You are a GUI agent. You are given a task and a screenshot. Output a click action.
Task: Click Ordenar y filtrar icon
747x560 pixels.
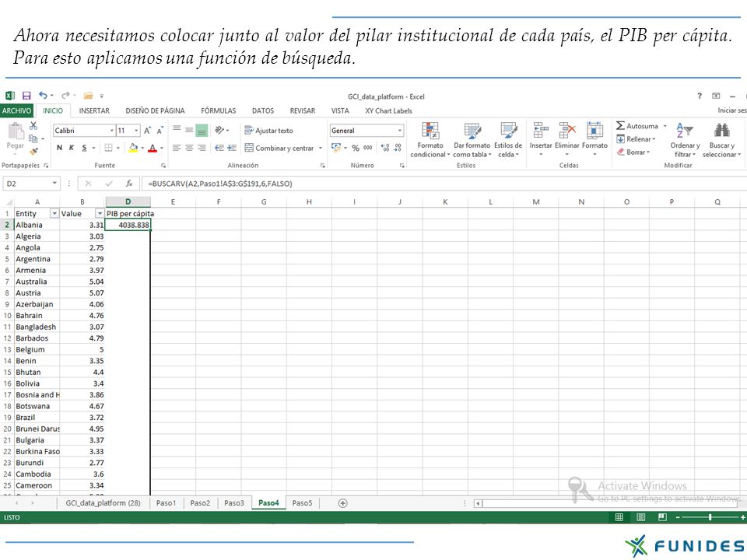pyautogui.click(x=685, y=130)
